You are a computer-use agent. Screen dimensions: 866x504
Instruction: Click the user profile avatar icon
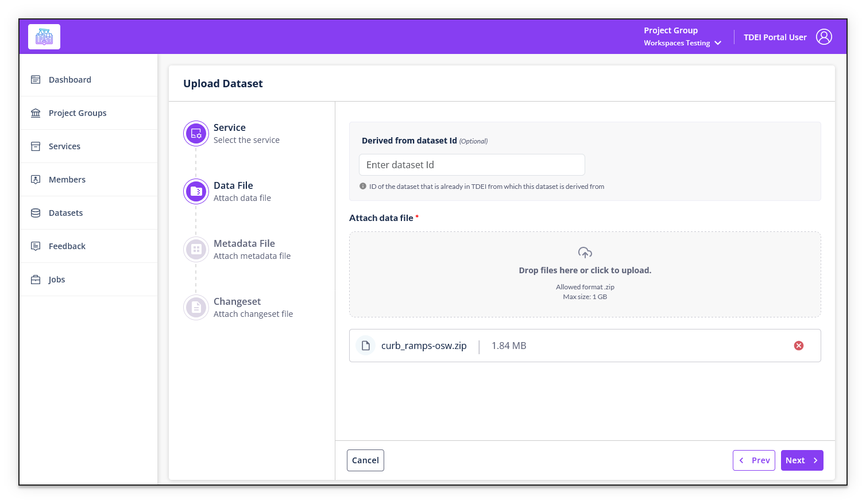(824, 36)
